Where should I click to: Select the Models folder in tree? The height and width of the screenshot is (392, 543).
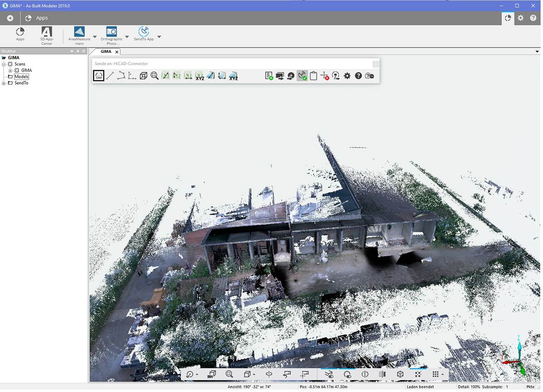click(x=21, y=77)
